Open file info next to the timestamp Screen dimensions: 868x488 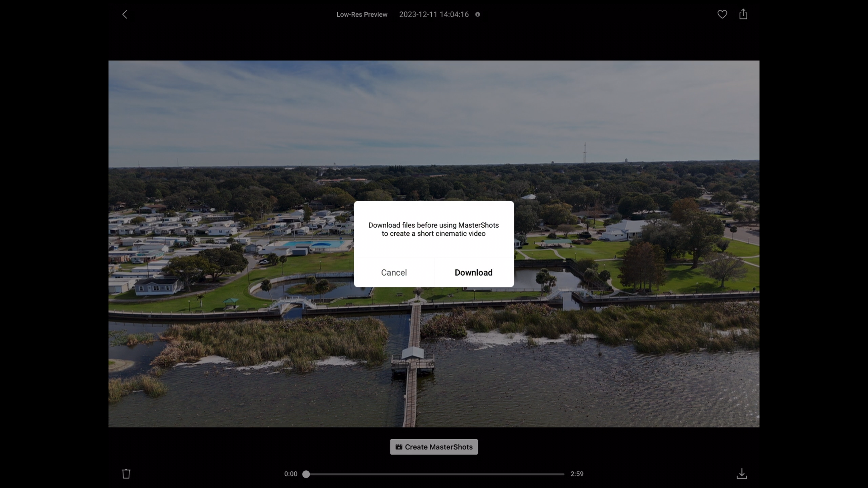click(x=477, y=14)
